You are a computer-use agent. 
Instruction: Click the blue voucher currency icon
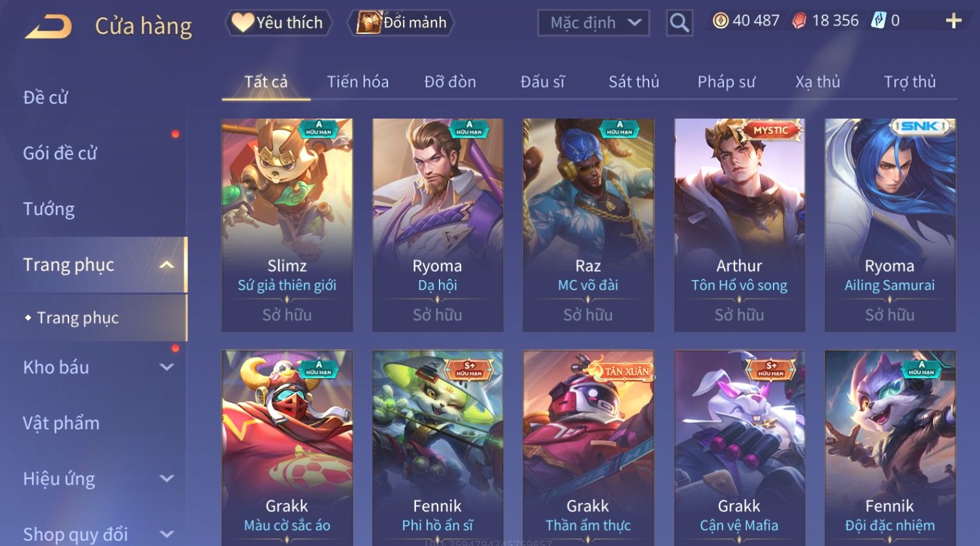(878, 21)
